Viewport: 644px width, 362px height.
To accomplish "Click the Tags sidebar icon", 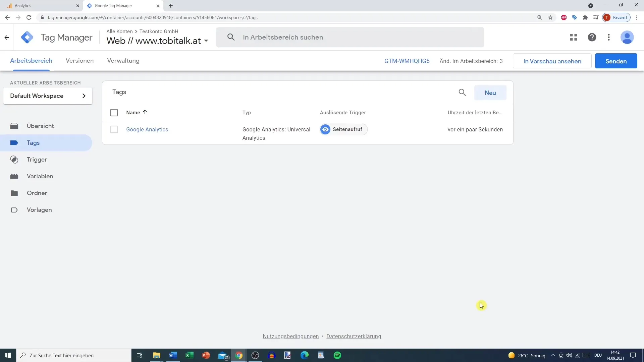I will pos(14,142).
